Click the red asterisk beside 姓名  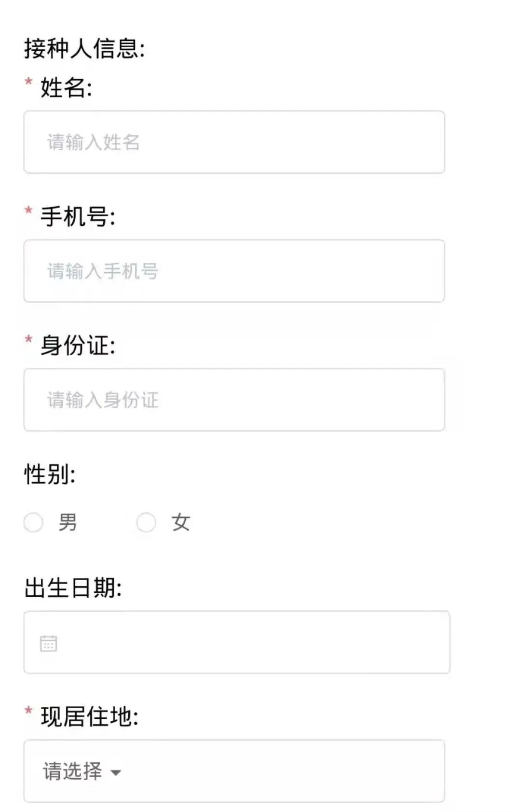[x=29, y=82]
